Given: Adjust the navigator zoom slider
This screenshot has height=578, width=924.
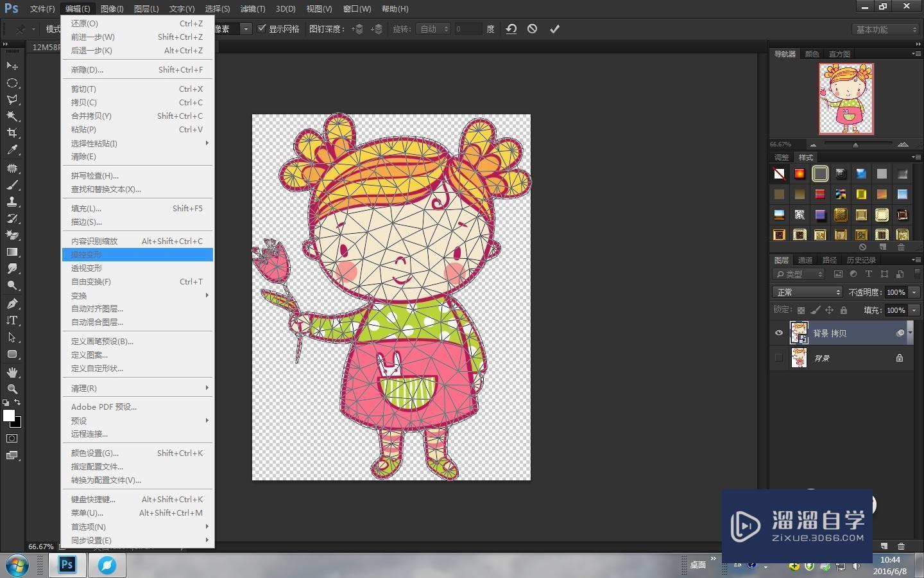Looking at the screenshot, I should [855, 144].
